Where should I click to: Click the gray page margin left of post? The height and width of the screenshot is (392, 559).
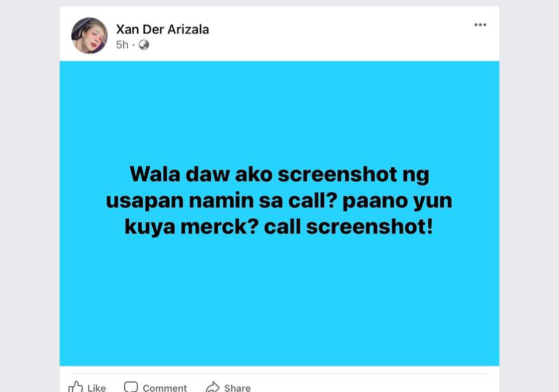click(x=29, y=196)
